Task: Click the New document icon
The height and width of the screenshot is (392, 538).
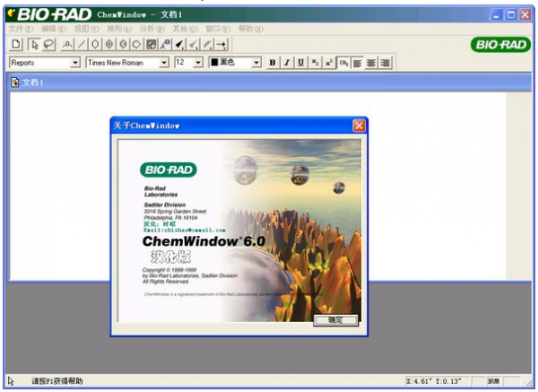Action: pos(16,44)
